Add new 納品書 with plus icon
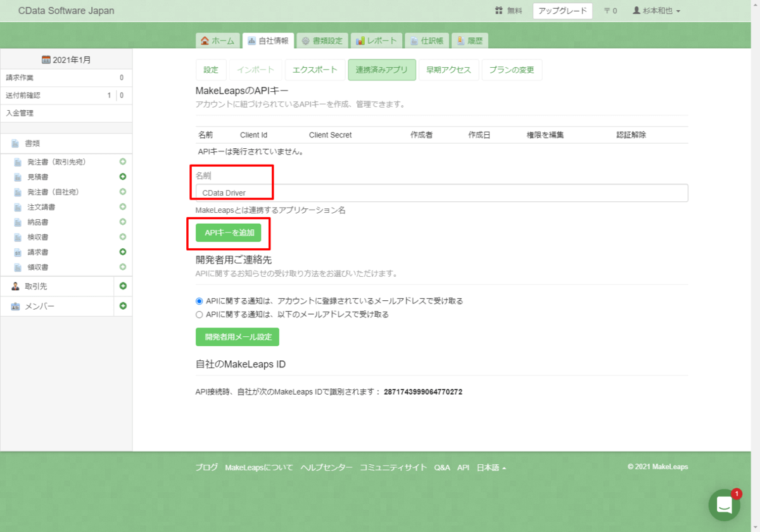The width and height of the screenshot is (760, 532). (x=123, y=222)
